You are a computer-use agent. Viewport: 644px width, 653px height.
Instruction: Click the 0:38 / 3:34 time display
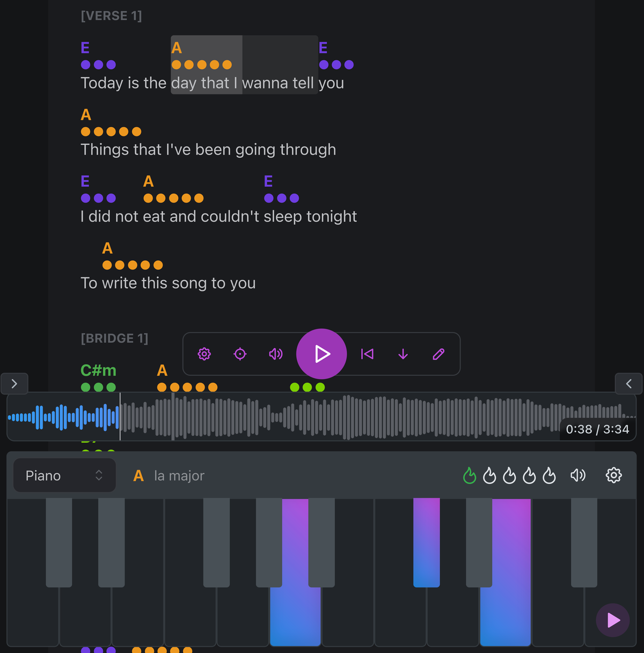click(x=597, y=429)
